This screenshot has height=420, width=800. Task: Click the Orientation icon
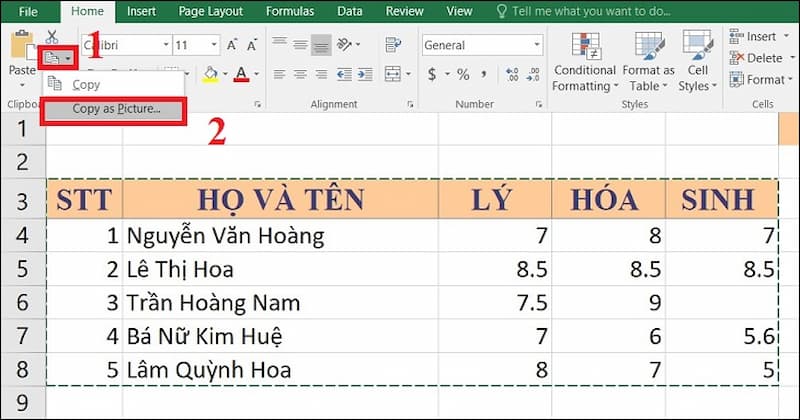click(345, 45)
